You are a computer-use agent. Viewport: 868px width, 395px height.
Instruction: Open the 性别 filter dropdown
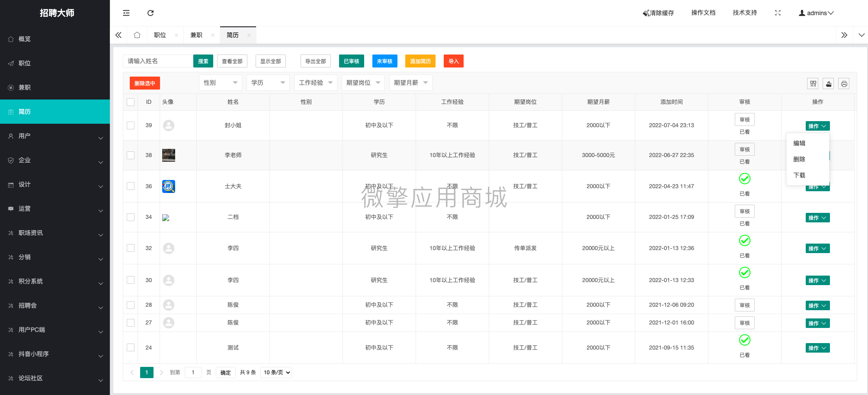[220, 82]
